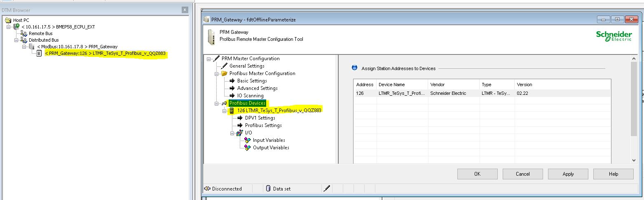Click the arrow icon beside IO Scanning
The image size is (644, 200).
click(232, 96)
